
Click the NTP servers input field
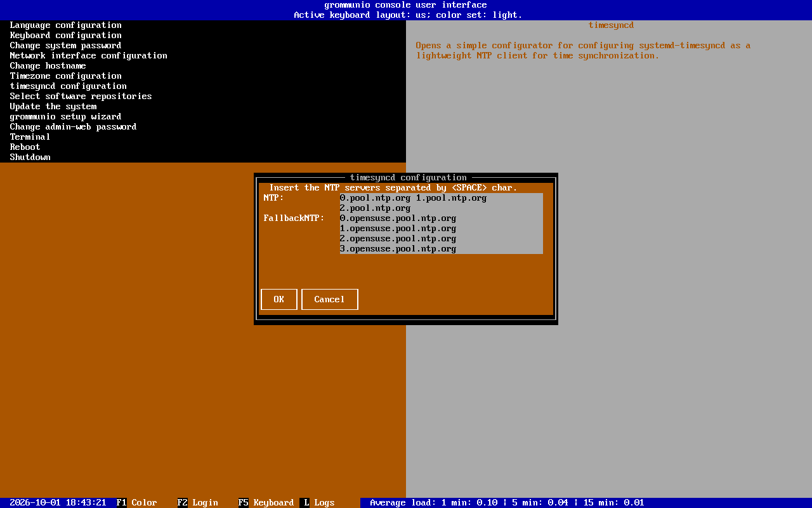[x=442, y=203]
